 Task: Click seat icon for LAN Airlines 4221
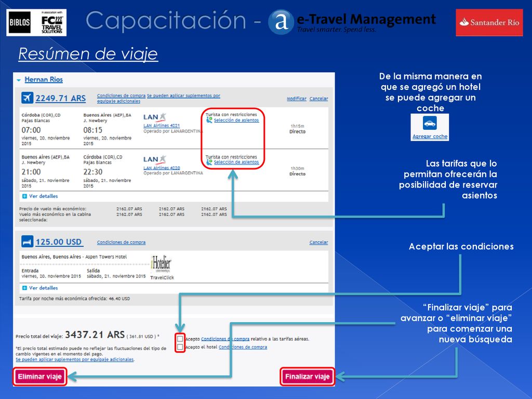tap(209, 120)
